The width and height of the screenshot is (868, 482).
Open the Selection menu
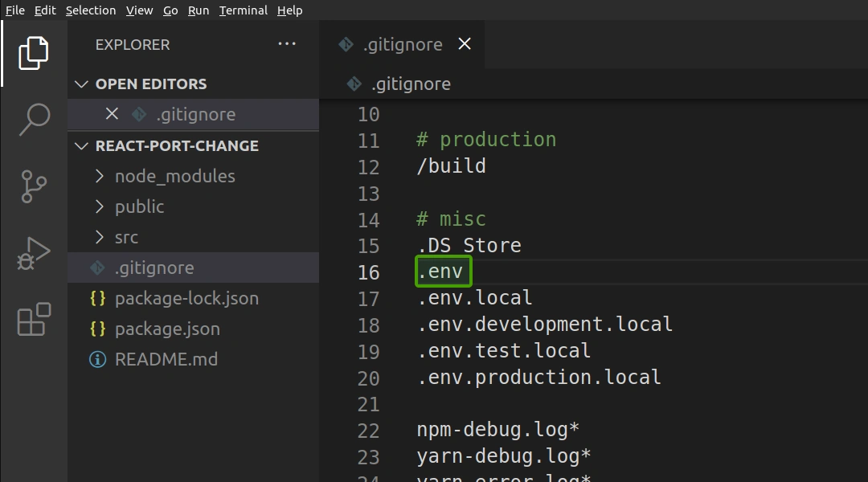point(91,10)
